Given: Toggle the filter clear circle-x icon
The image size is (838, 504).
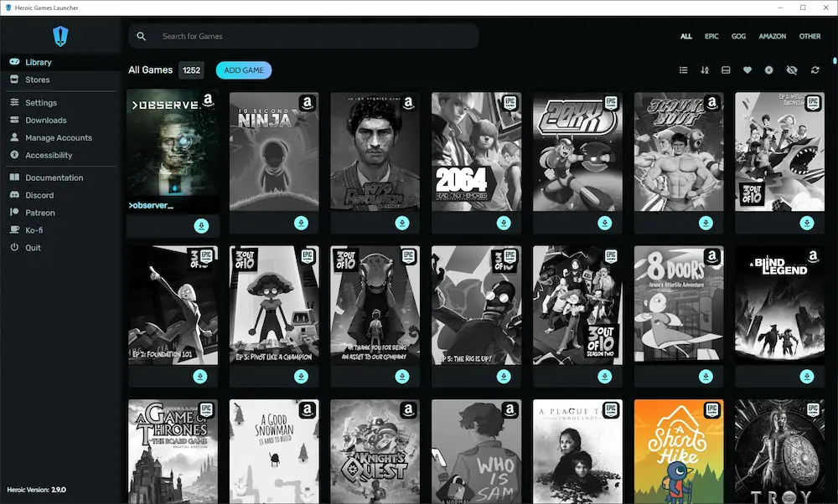Looking at the screenshot, I should 769,70.
